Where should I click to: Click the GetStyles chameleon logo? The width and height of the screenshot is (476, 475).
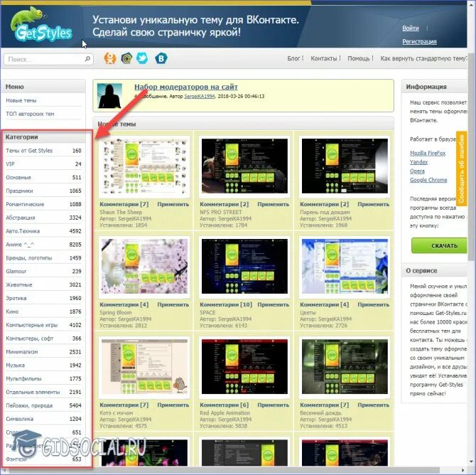[41, 25]
